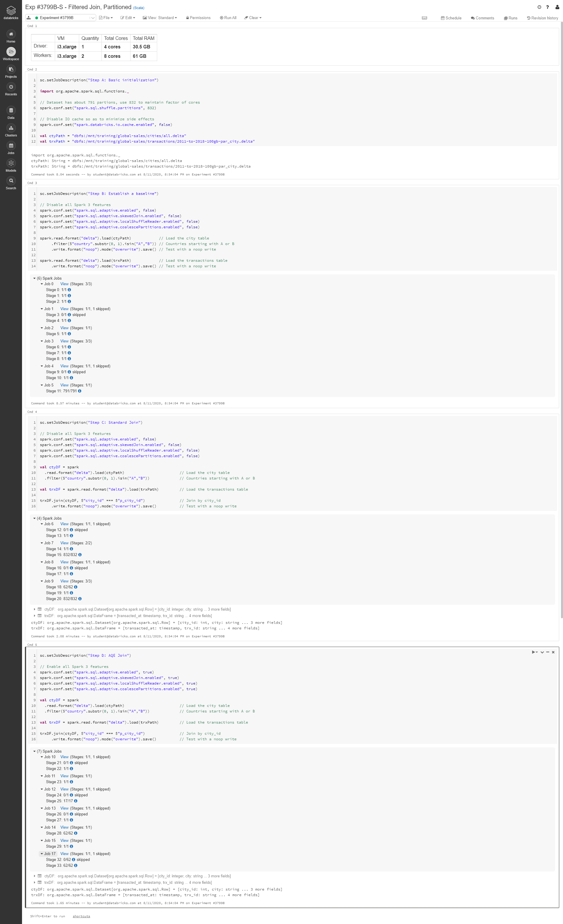The image size is (563, 924).
Task: Open the Clear menu
Action: (253, 18)
